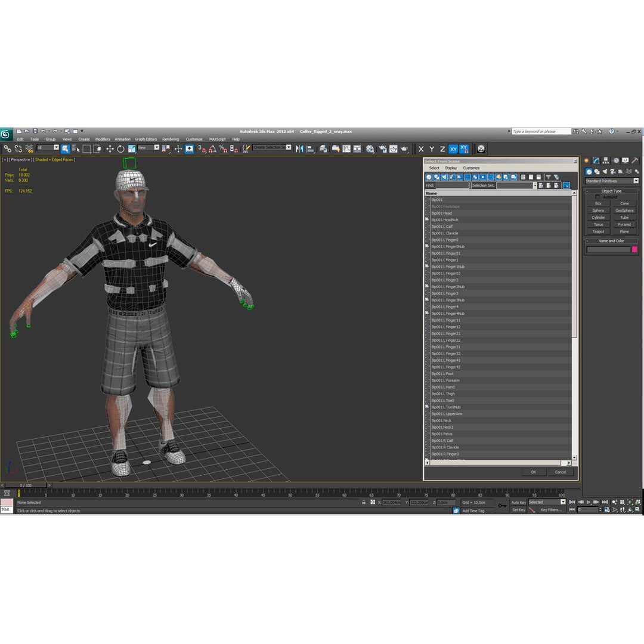Open the Display panel tab
The height and width of the screenshot is (644, 644).
click(625, 160)
